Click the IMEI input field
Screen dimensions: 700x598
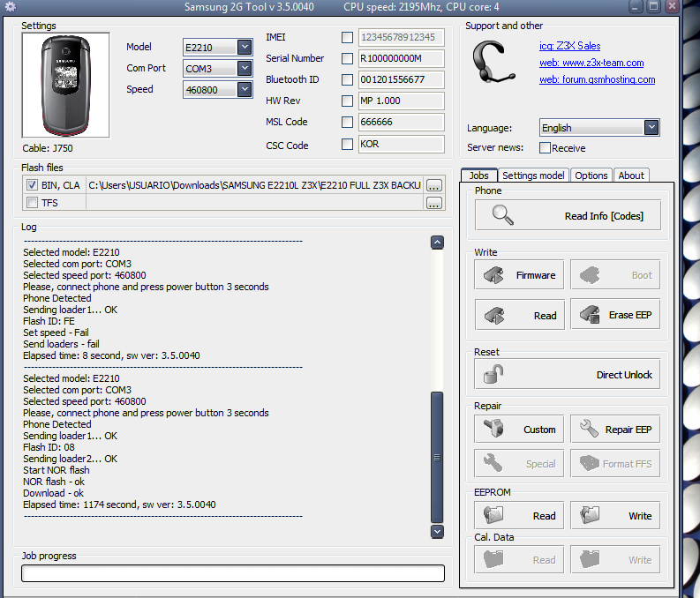402,37
